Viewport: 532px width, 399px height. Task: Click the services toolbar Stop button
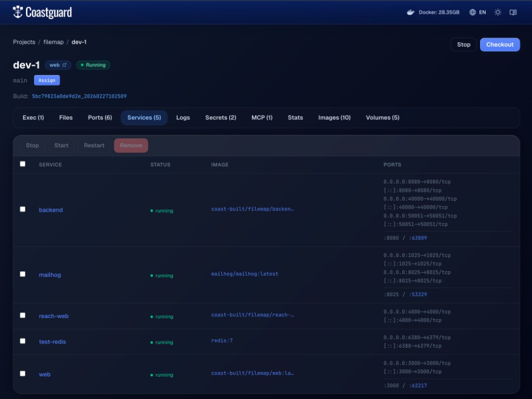(32, 145)
